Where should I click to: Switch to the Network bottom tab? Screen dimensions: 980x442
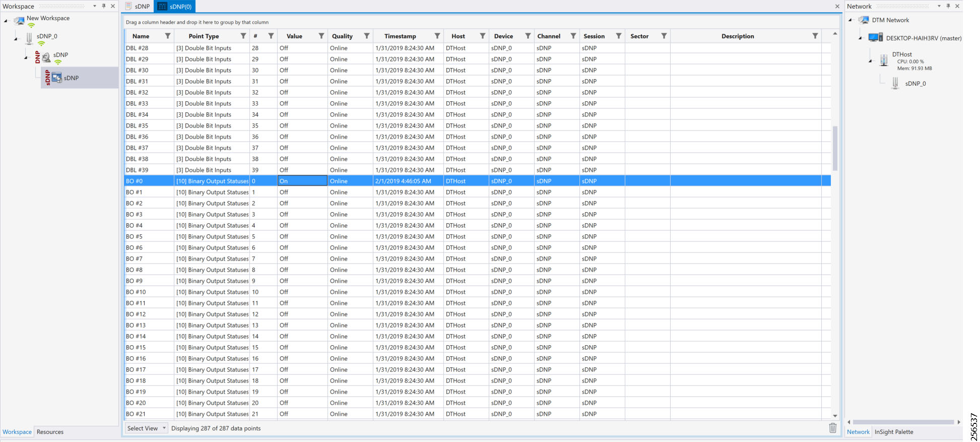pos(858,432)
